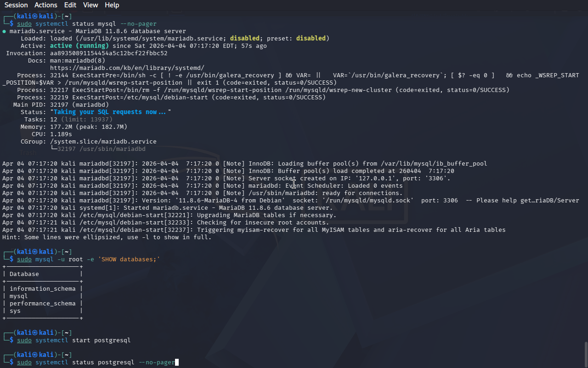The width and height of the screenshot is (588, 368).
Task: Click the green status dot beside mariadb.service
Action: click(x=4, y=31)
